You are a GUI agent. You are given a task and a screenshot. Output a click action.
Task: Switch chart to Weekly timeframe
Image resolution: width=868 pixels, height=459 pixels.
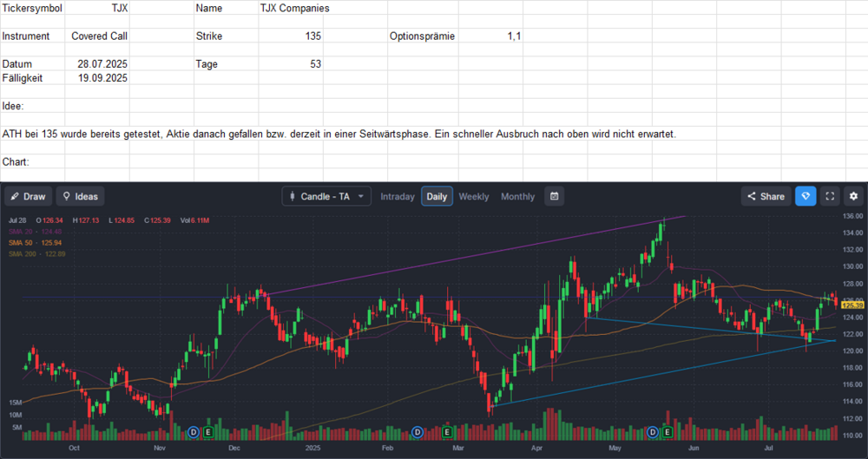click(x=474, y=196)
